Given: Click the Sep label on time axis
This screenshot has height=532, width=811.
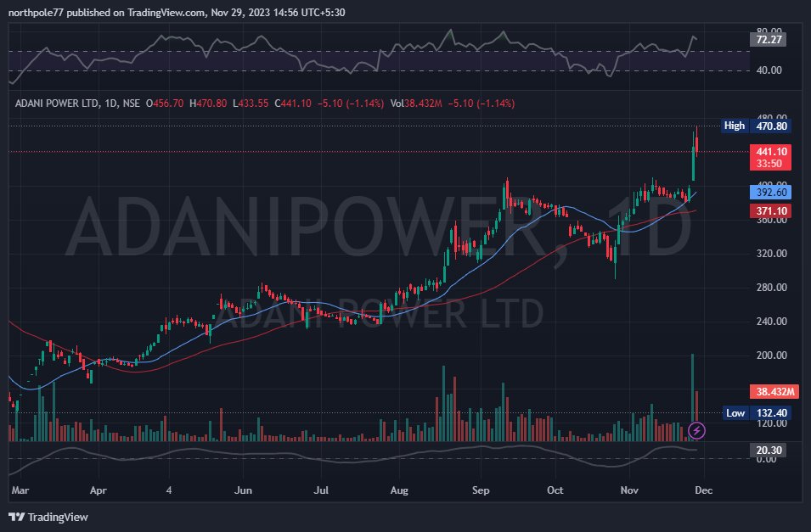Looking at the screenshot, I should 481,490.
